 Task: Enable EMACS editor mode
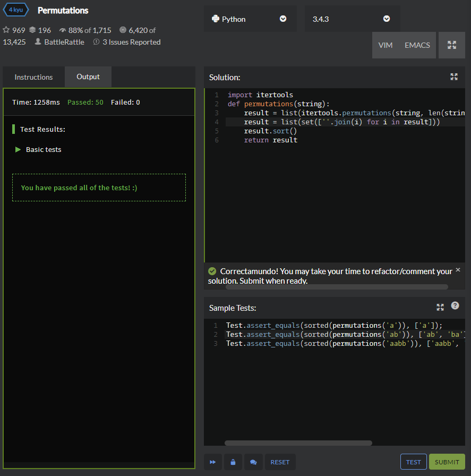(417, 45)
